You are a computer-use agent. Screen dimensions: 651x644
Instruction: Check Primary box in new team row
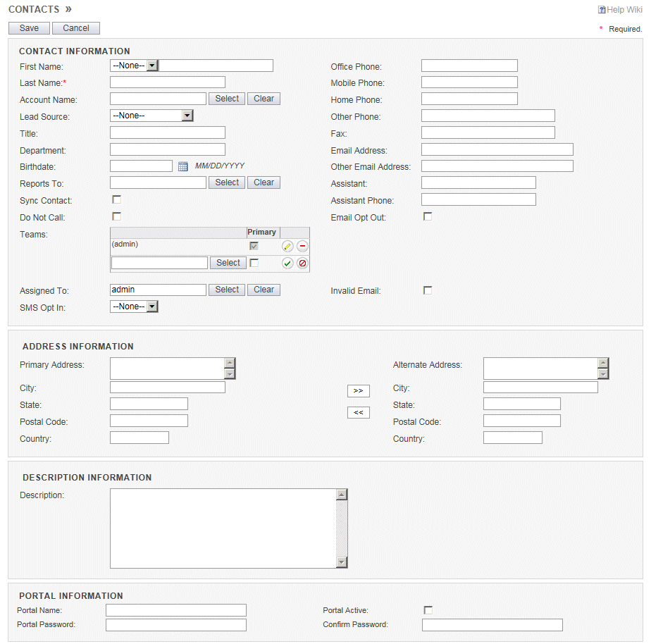254,263
